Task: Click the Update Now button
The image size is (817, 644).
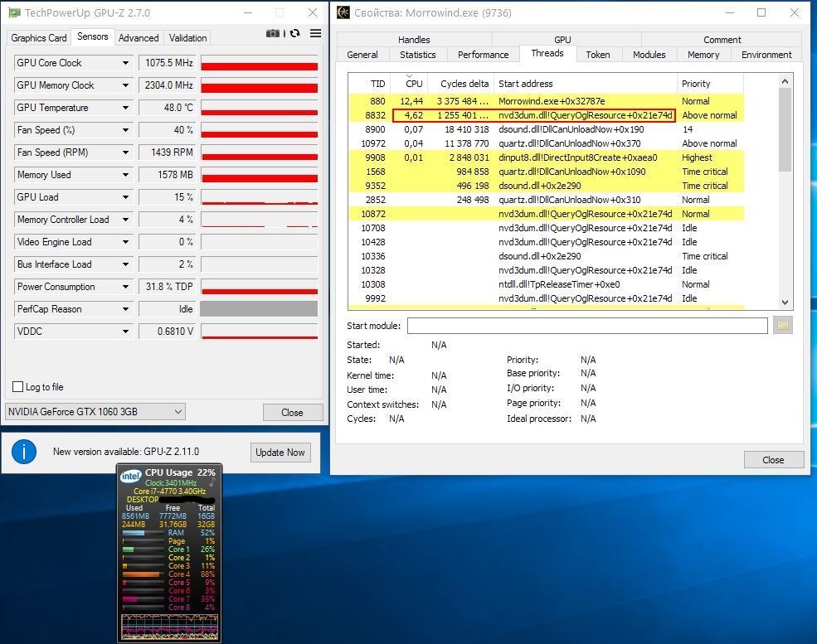Action: pyautogui.click(x=280, y=453)
